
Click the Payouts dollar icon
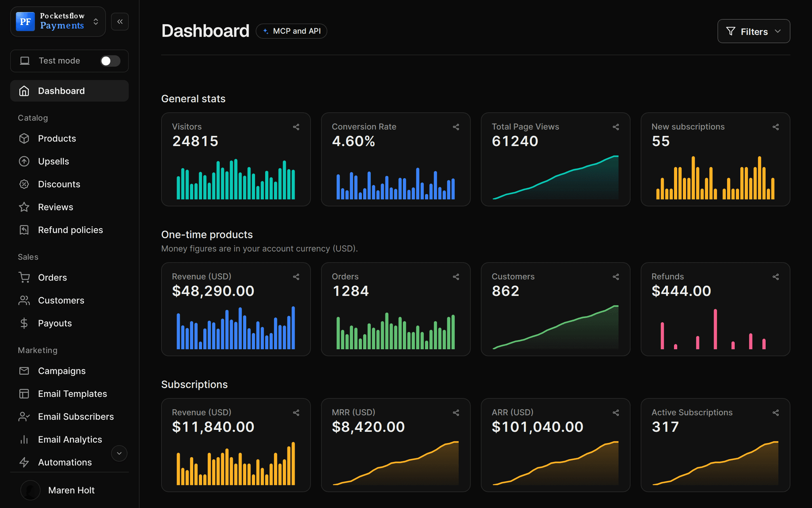(24, 323)
